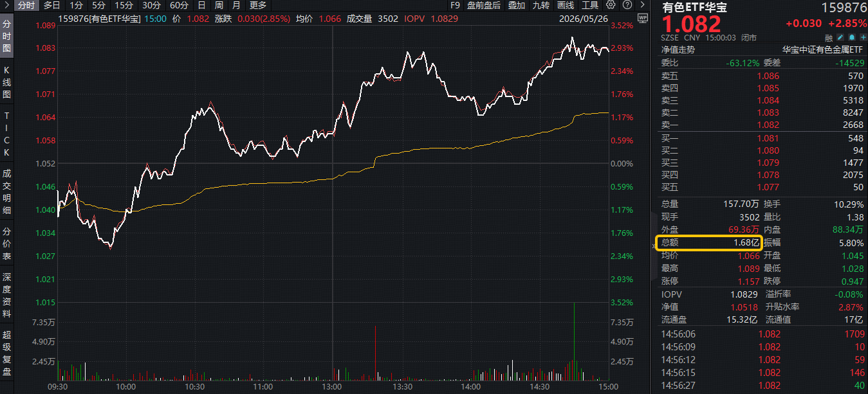
Task: Open 超级复盘 in left sidebar
Action: [x=7, y=354]
